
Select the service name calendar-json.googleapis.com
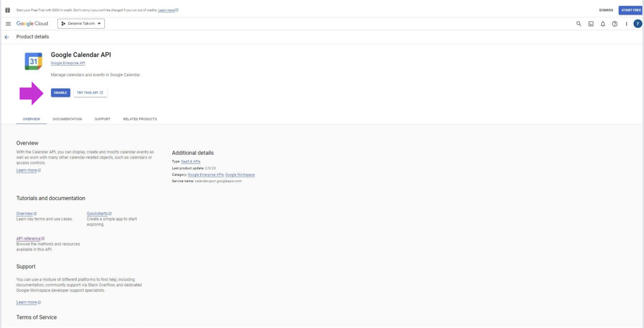click(x=218, y=181)
